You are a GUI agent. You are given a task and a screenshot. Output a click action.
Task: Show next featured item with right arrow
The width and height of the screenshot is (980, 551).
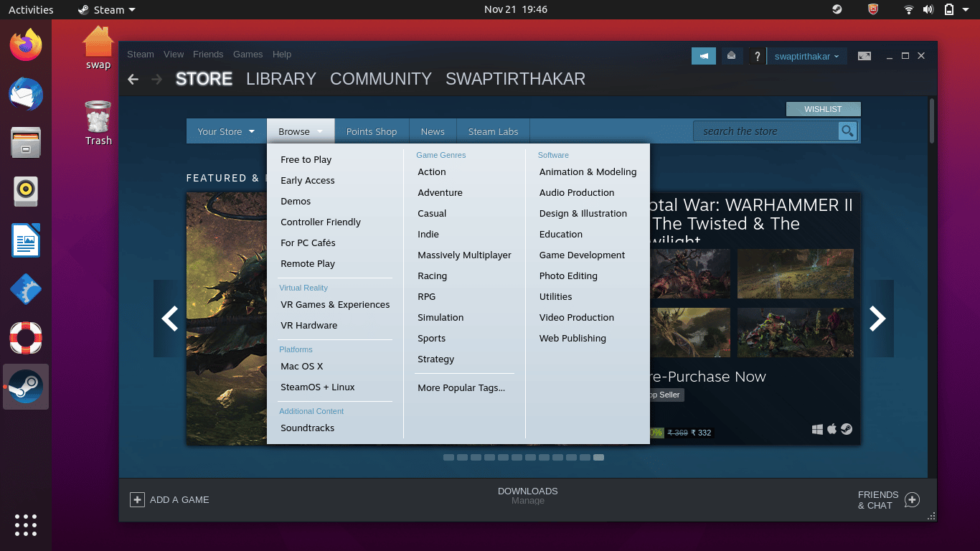point(877,319)
